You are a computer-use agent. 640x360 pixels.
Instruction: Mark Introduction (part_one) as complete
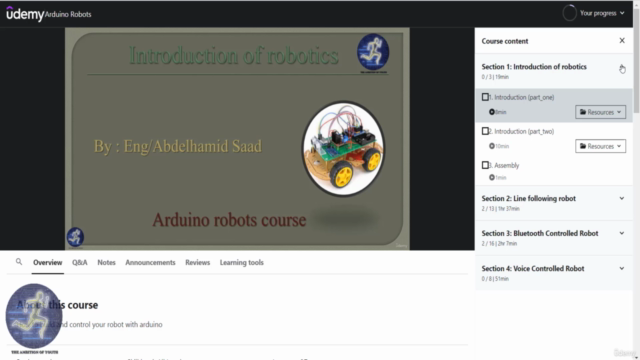(x=485, y=97)
